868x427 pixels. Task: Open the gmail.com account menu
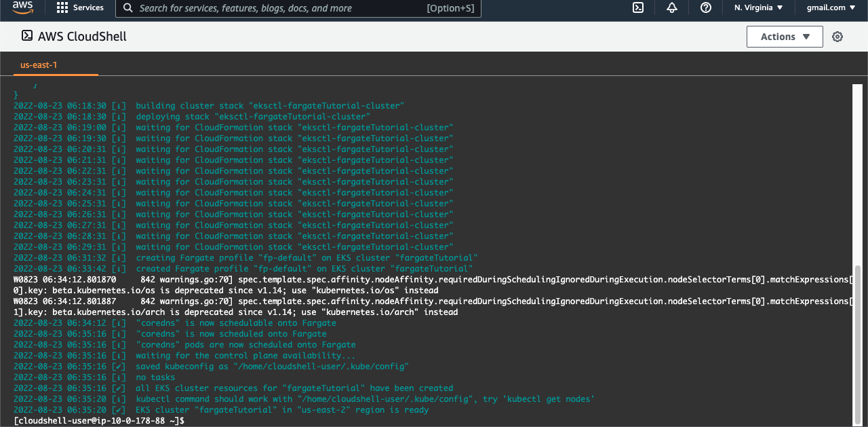(831, 8)
